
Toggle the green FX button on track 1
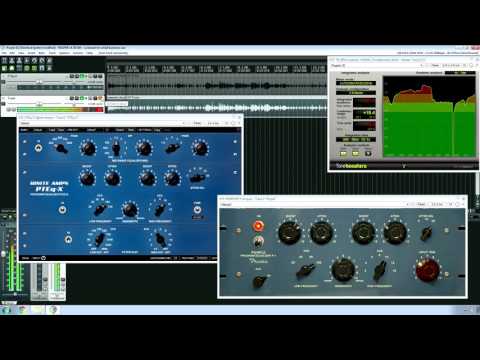[x=82, y=76]
